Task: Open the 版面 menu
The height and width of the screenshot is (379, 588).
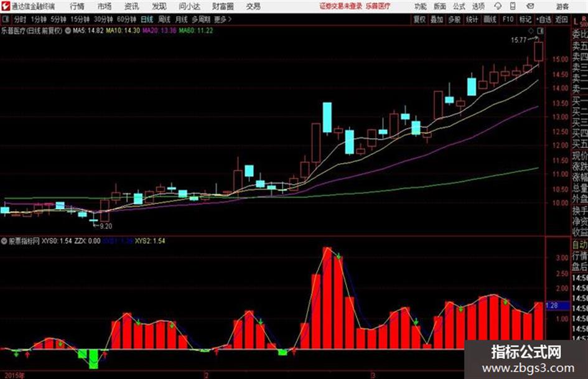Action: coord(439,6)
